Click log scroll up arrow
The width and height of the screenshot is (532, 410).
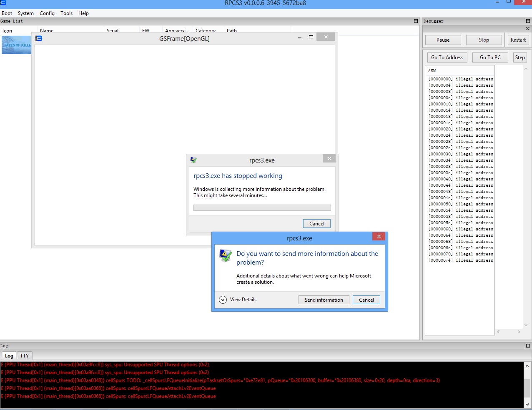[527, 366]
